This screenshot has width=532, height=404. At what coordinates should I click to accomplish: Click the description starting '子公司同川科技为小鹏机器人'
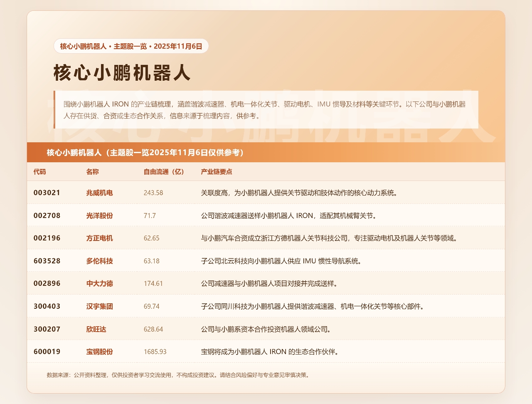pyautogui.click(x=313, y=306)
